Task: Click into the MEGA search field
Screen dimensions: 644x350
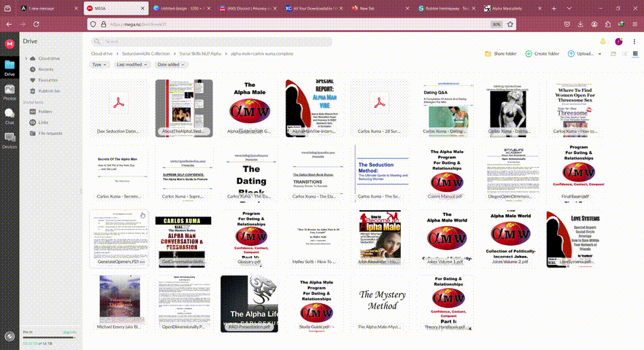Action: 212,42
